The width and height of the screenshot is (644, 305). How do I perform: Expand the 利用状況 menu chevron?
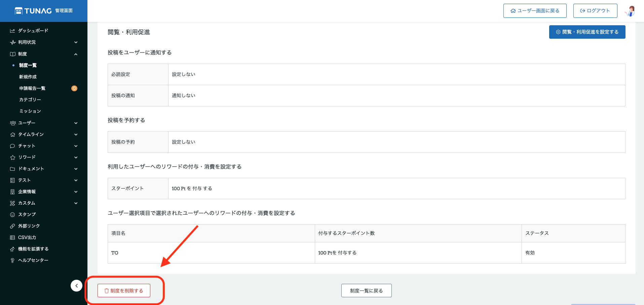[x=76, y=42]
